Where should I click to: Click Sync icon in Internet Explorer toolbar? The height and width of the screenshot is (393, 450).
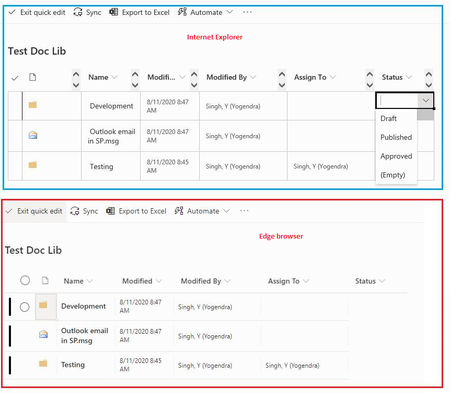pos(78,12)
